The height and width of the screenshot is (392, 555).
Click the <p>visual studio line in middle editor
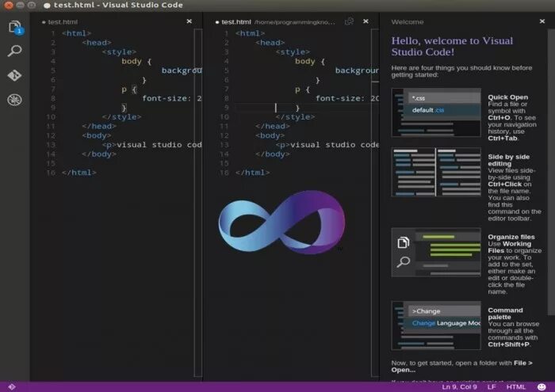[327, 145]
